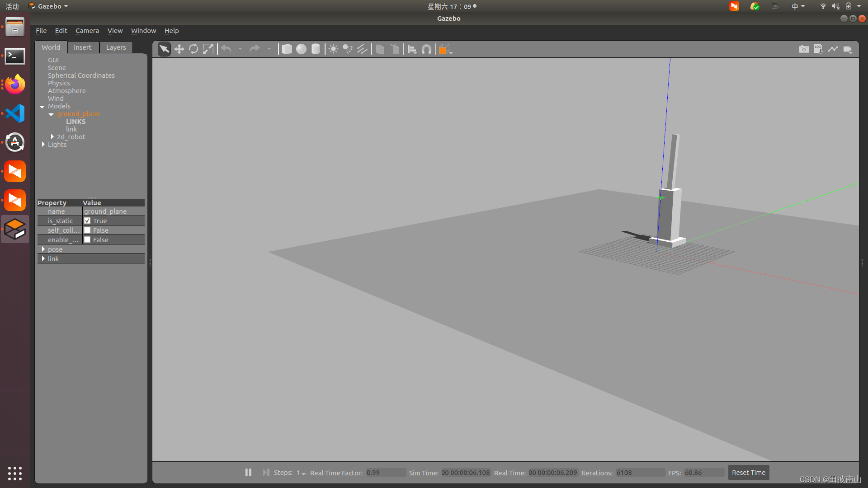The width and height of the screenshot is (868, 488).
Task: Select the translate/move tool
Action: point(179,49)
